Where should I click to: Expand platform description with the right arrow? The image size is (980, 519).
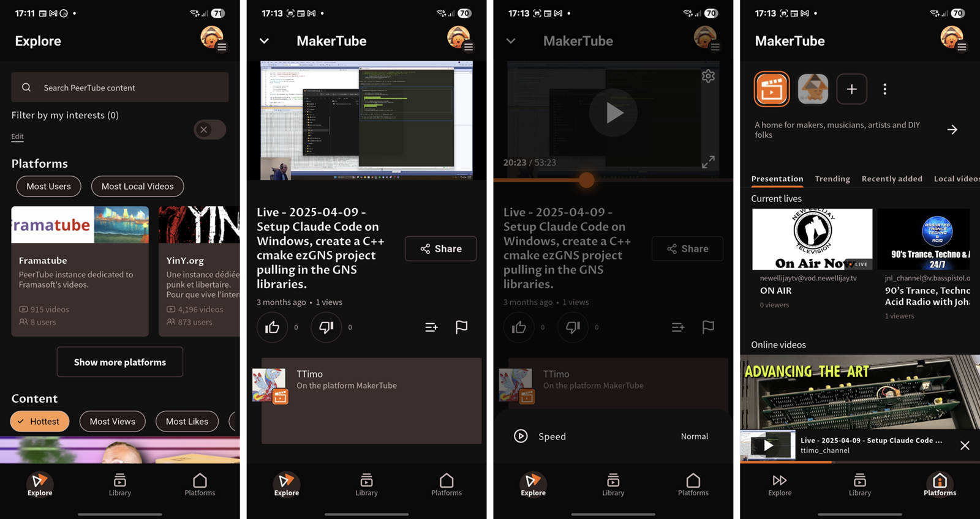click(x=952, y=130)
